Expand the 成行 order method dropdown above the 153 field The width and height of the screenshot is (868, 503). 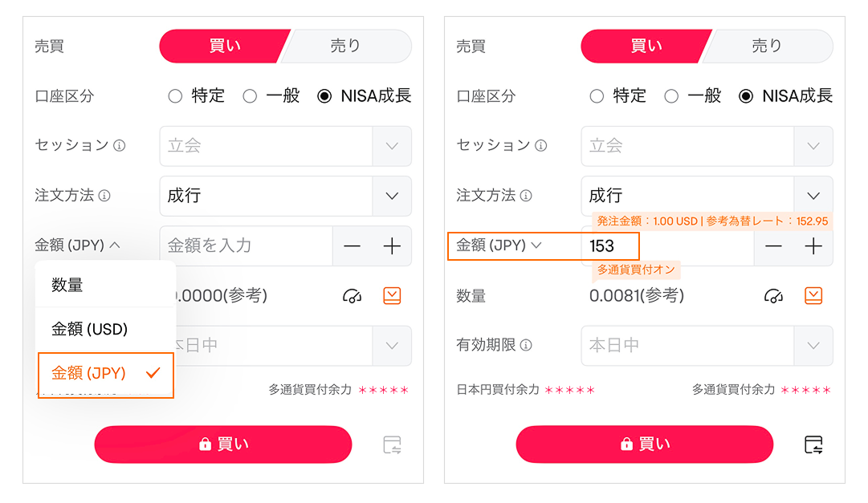click(813, 196)
